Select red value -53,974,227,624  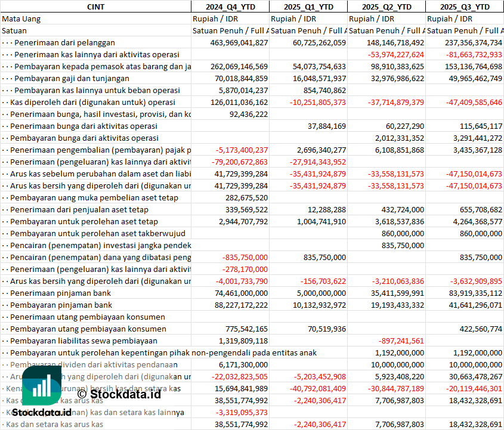tap(396, 55)
